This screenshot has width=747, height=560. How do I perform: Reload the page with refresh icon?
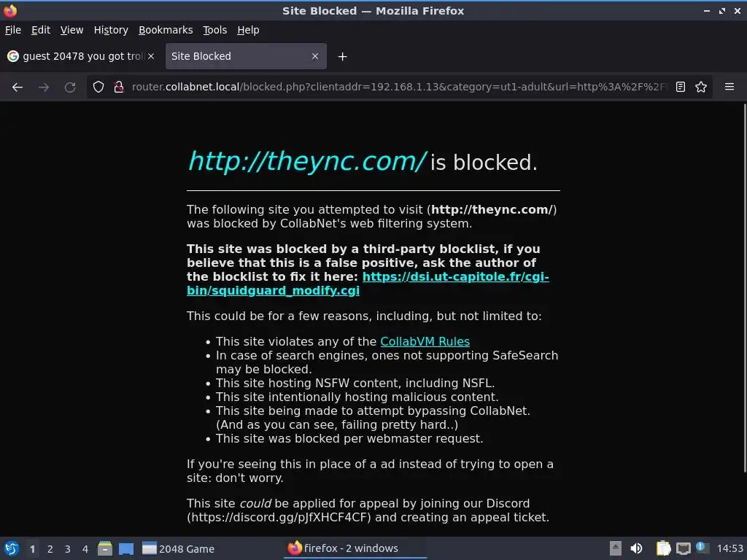click(70, 87)
